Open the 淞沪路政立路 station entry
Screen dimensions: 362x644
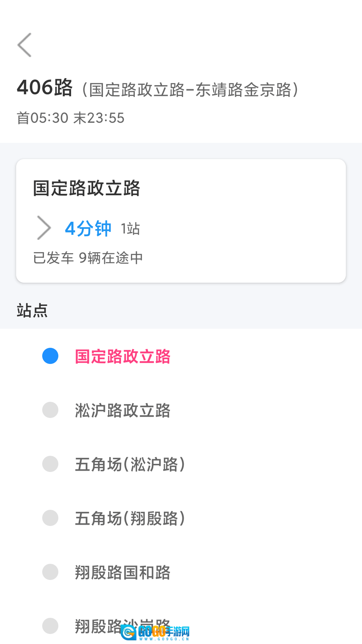[123, 410]
